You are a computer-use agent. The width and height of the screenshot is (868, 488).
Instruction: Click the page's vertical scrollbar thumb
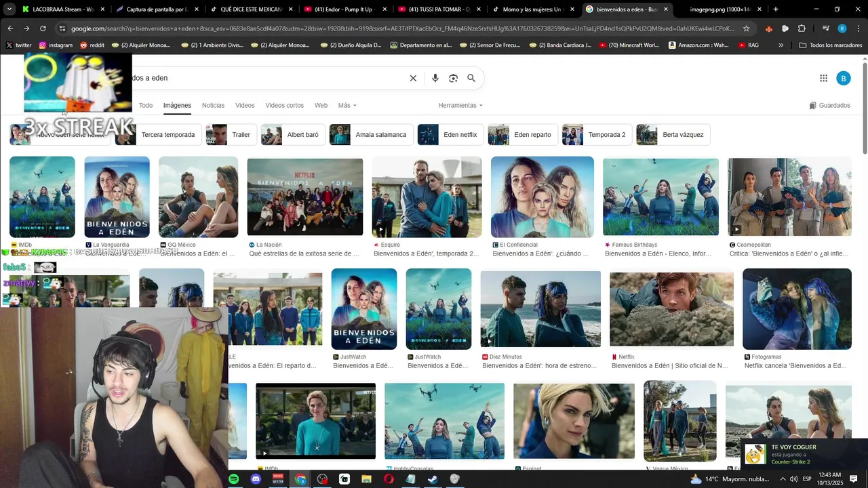865,108
